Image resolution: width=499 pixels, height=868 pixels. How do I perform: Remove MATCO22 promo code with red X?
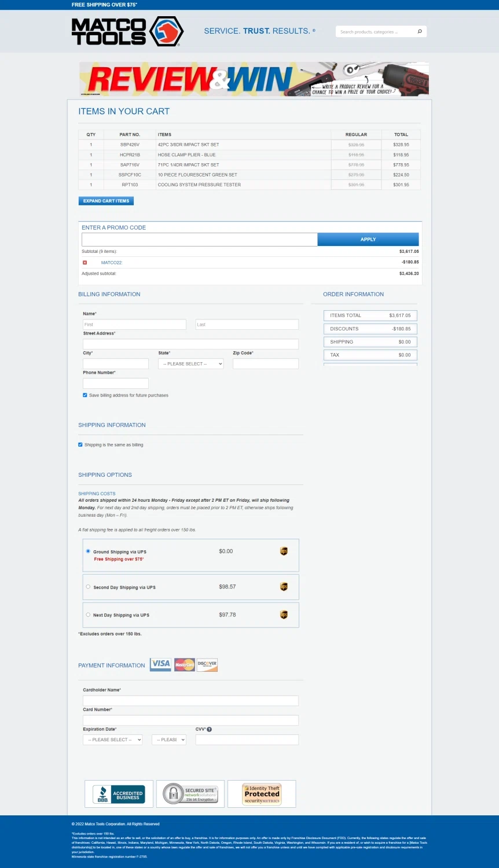[85, 263]
